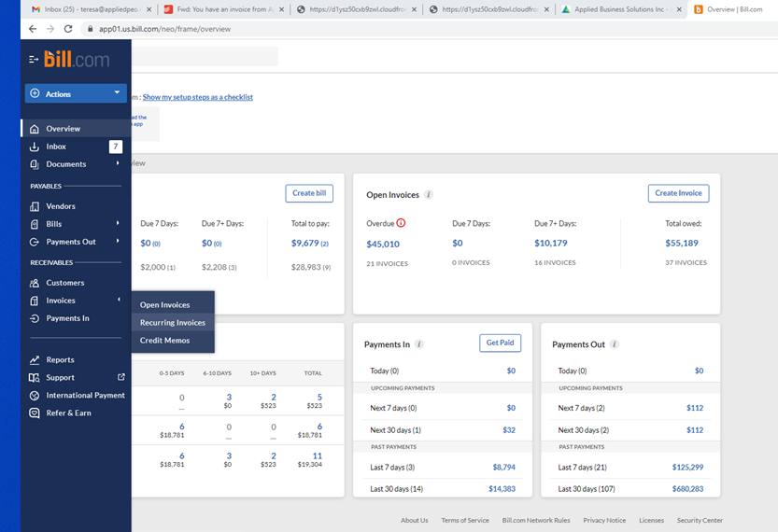Click the Inbox download-tray icon
The width and height of the screenshot is (778, 532).
pos(35,147)
